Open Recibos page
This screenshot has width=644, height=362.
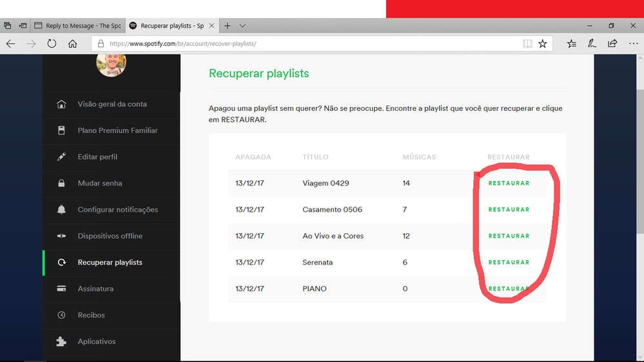(91, 315)
